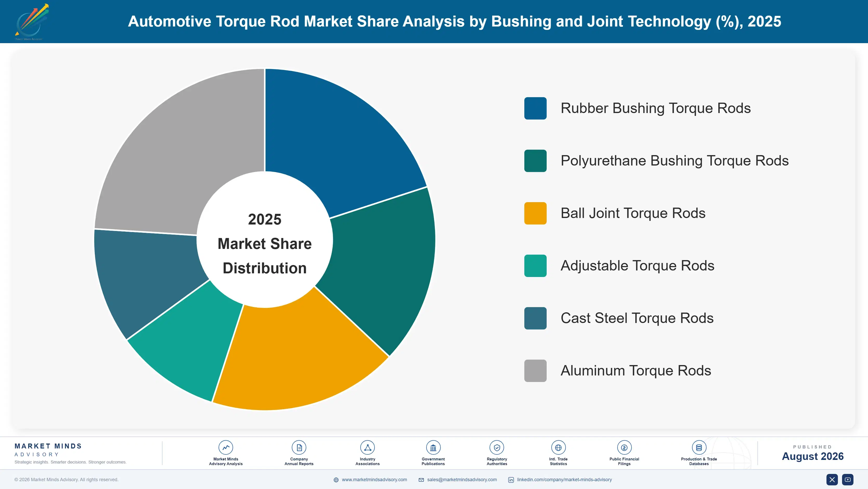This screenshot has height=489, width=868.
Task: Click the 'Cast Steel Torque Rods' legend label
Action: (x=637, y=318)
